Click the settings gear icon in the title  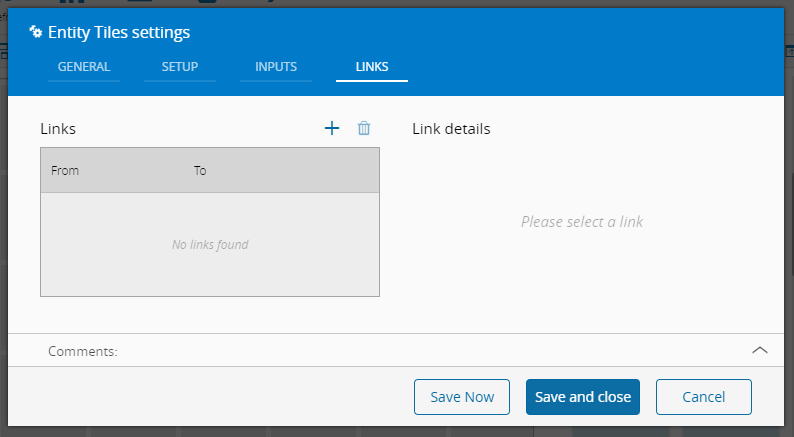coord(35,32)
